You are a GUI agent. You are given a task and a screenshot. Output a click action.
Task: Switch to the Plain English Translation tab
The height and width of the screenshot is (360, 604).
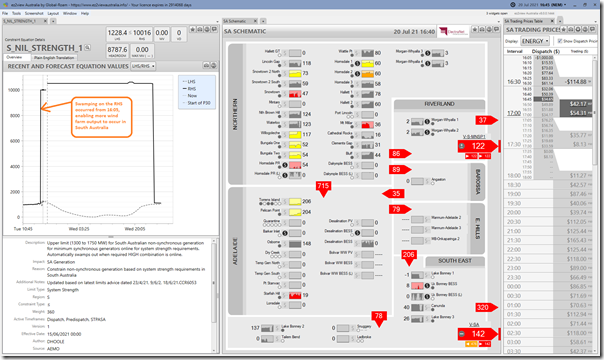click(x=54, y=57)
